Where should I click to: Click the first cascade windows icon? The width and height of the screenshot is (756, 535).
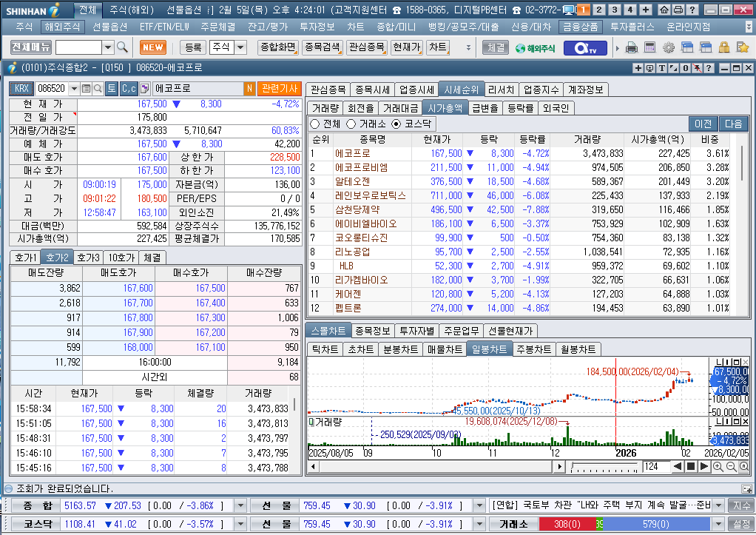tap(687, 47)
